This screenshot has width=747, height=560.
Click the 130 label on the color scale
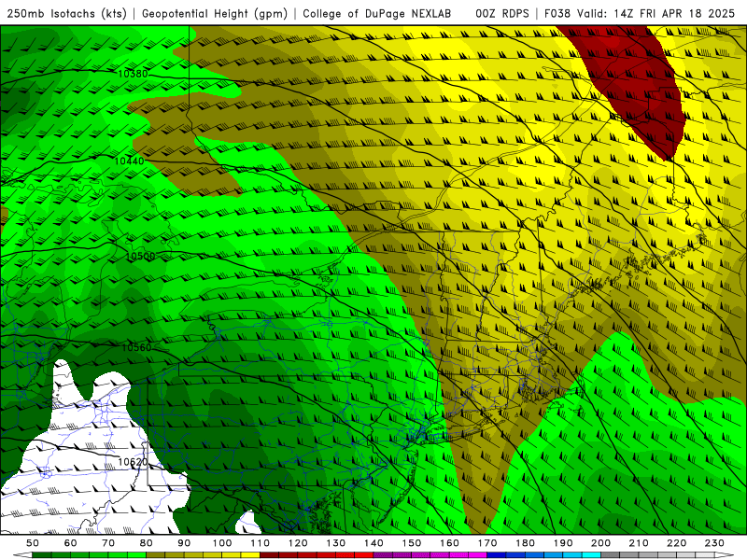[336, 543]
